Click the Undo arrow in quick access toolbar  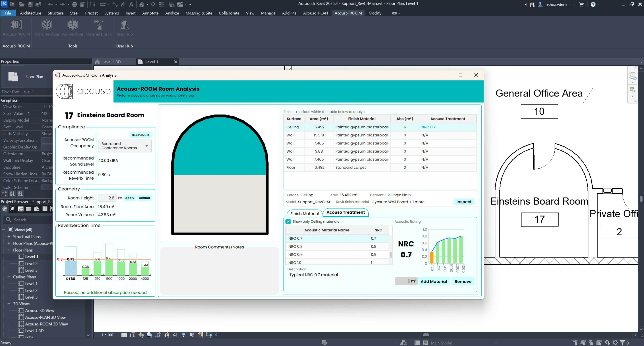coord(50,4)
